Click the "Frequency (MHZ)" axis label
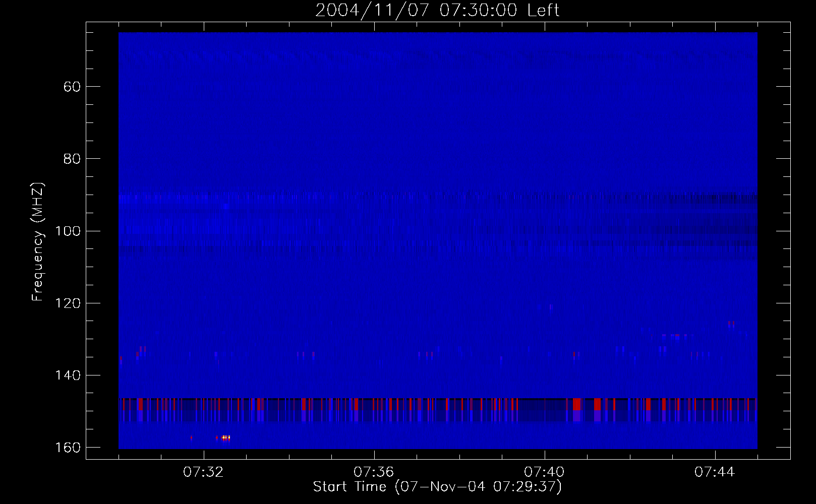Screen dimensions: 816x504 (38, 242)
